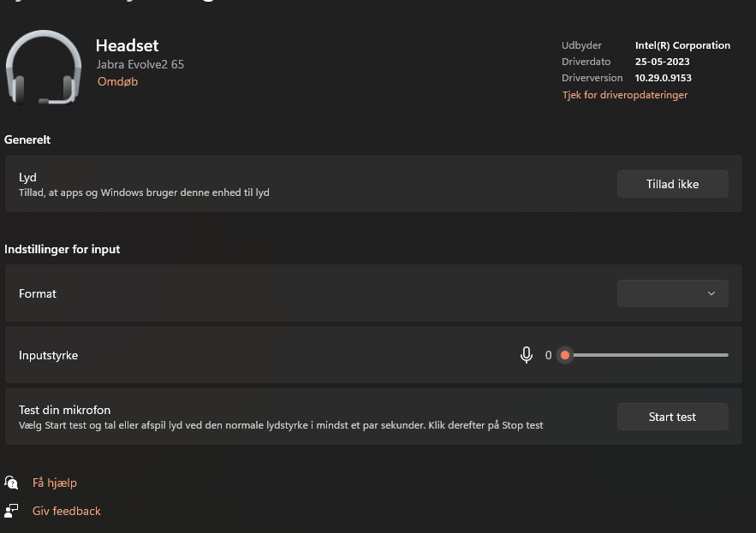The height and width of the screenshot is (533, 756).
Task: Click the Format dropdown chevron arrow
Action: point(711,293)
